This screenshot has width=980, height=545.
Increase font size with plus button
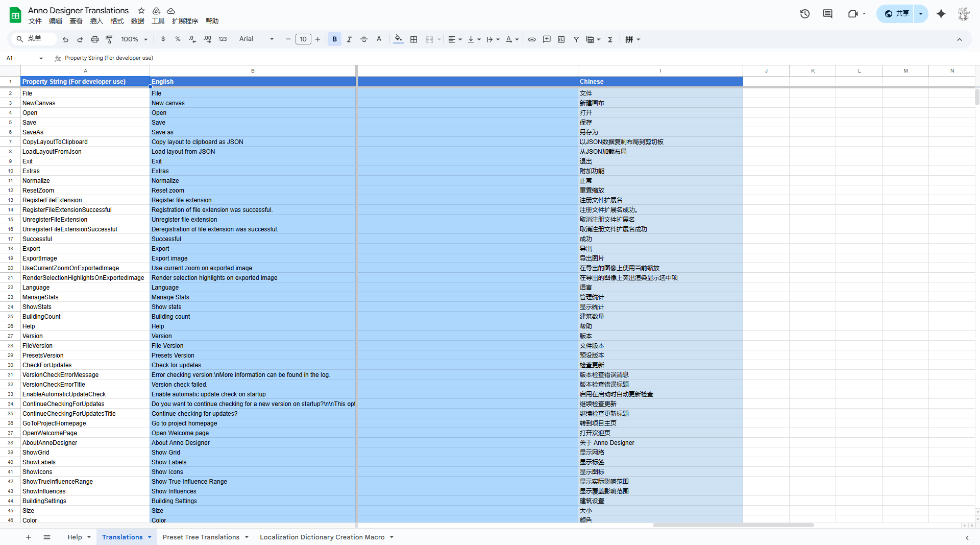click(x=318, y=39)
